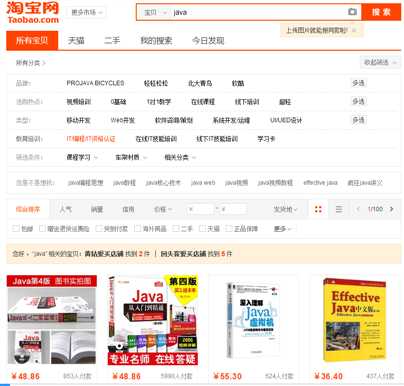Go to next results page arrow
The width and height of the screenshot is (404, 386).
click(392, 209)
